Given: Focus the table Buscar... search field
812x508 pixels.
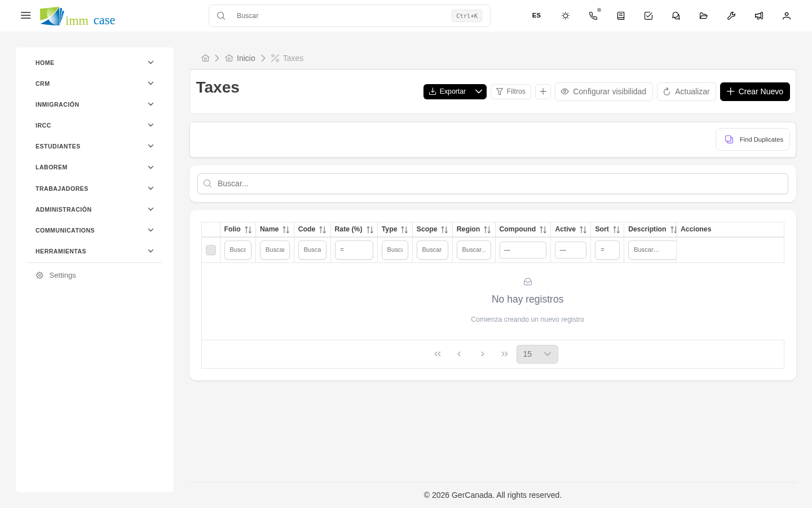Looking at the screenshot, I should pyautogui.click(x=493, y=183).
